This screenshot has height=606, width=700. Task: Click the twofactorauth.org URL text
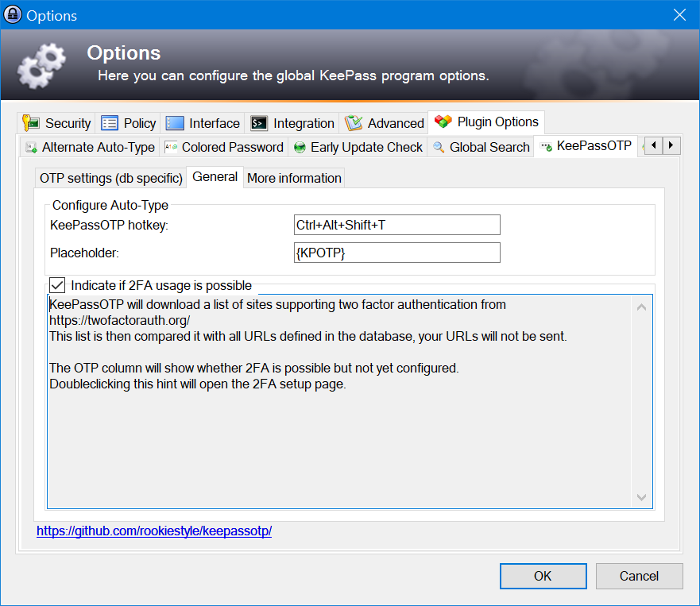tap(120, 320)
